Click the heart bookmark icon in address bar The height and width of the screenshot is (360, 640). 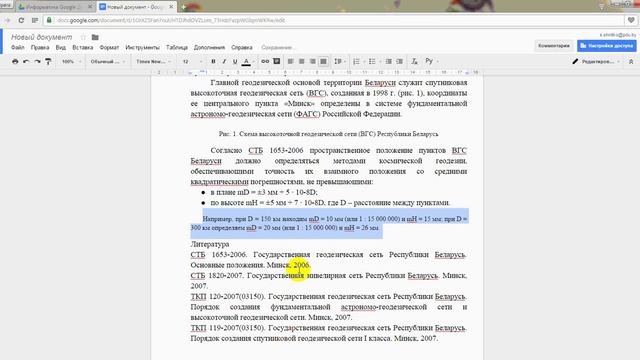coord(631,20)
